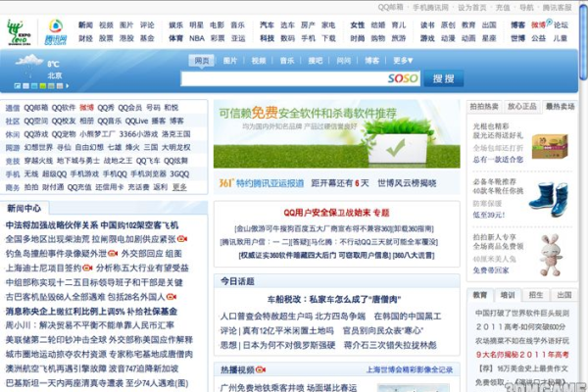Switch to the 培训 tab
The width and height of the screenshot is (588, 392).
(508, 295)
